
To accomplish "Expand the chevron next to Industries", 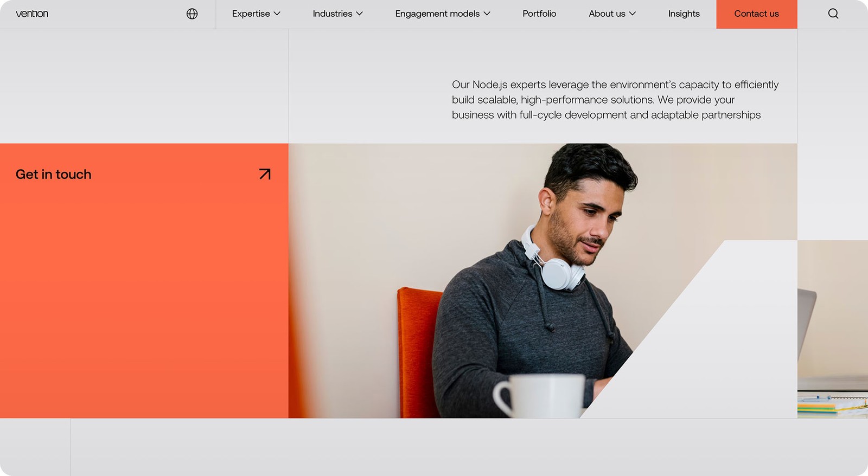I will [x=359, y=14].
